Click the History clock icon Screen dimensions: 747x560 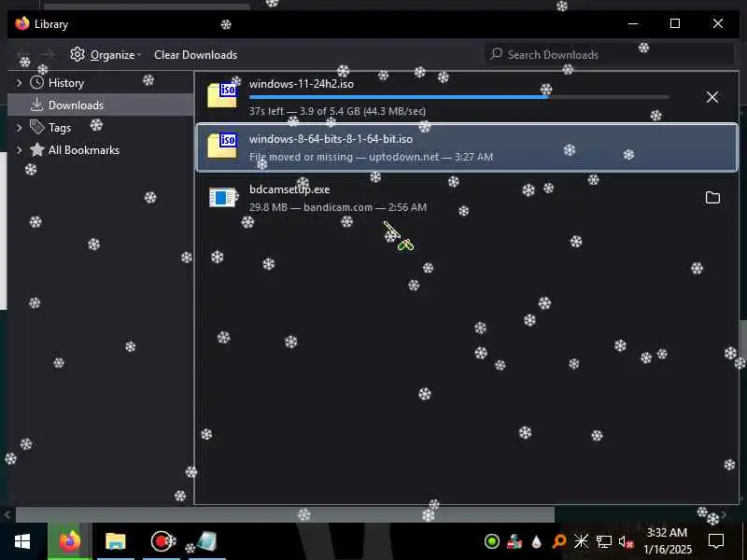click(x=36, y=83)
